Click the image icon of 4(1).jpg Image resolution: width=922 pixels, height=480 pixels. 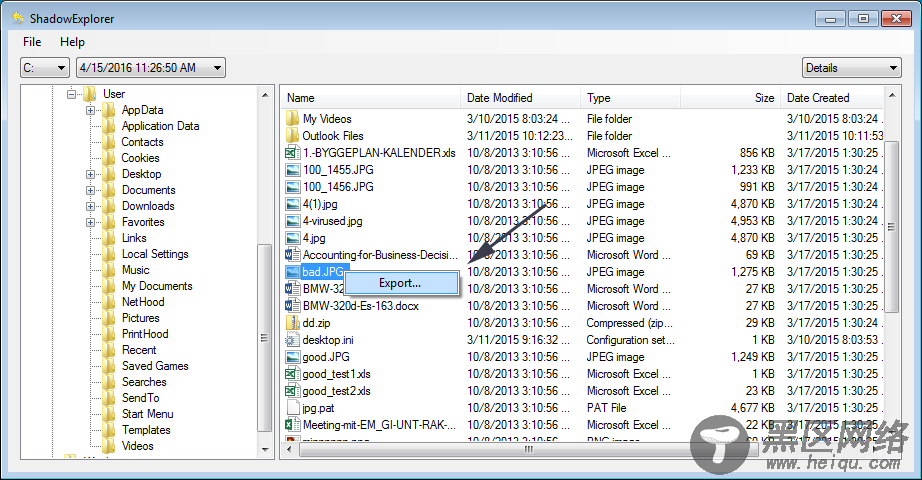point(292,204)
